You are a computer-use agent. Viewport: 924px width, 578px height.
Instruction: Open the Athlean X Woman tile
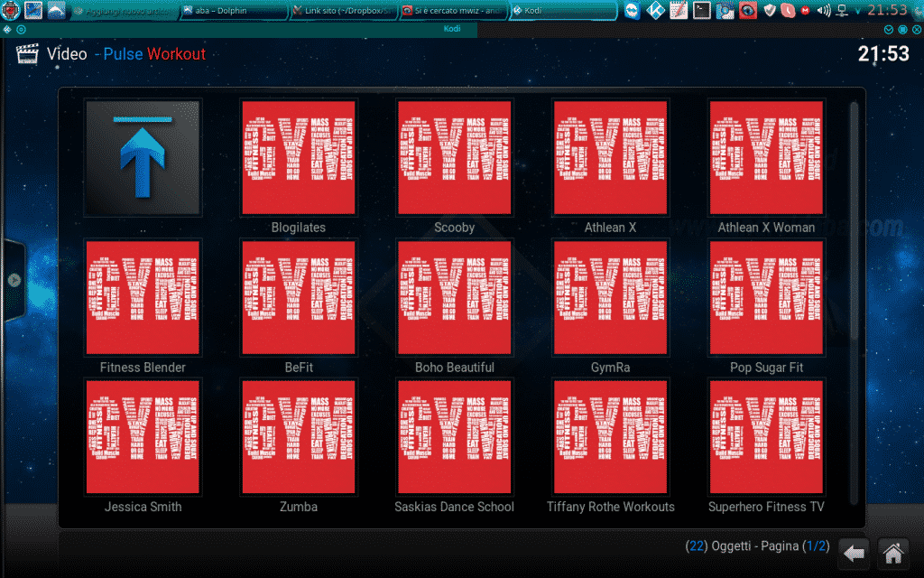[766, 157]
